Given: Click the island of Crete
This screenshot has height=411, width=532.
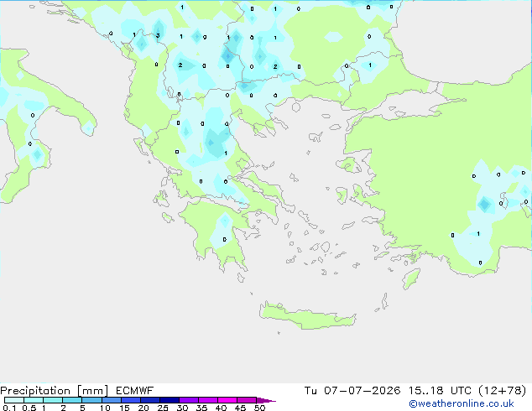Looking at the screenshot, I should 307,315.
